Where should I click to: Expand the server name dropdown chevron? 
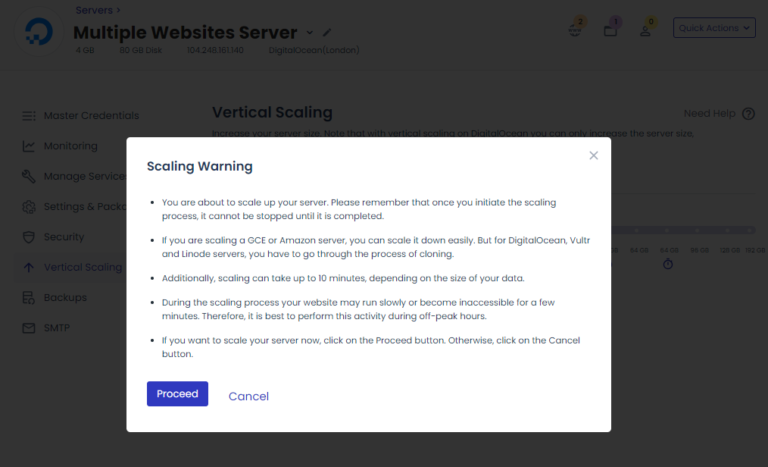pyautogui.click(x=310, y=32)
